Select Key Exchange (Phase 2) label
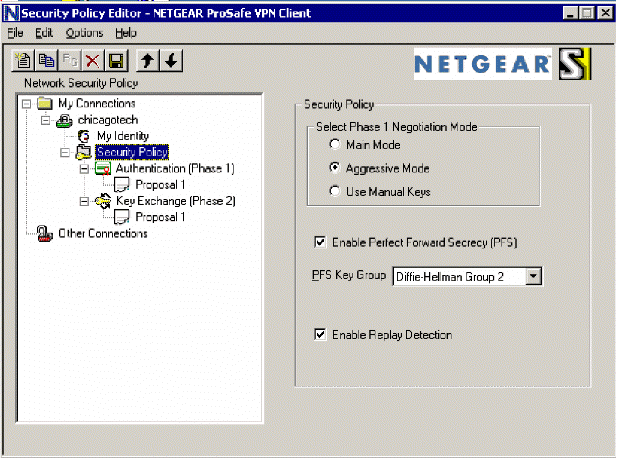This screenshot has width=618, height=459. pos(175,201)
